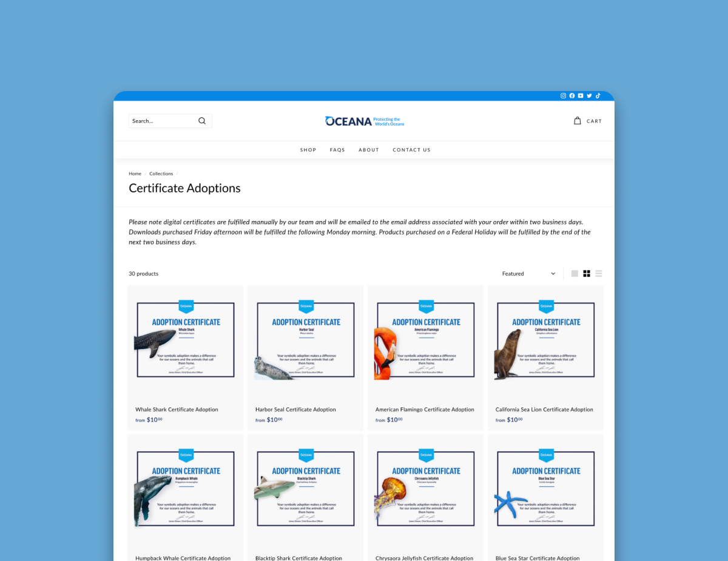Click the Home breadcrumb link
The image size is (728, 561).
click(x=135, y=174)
